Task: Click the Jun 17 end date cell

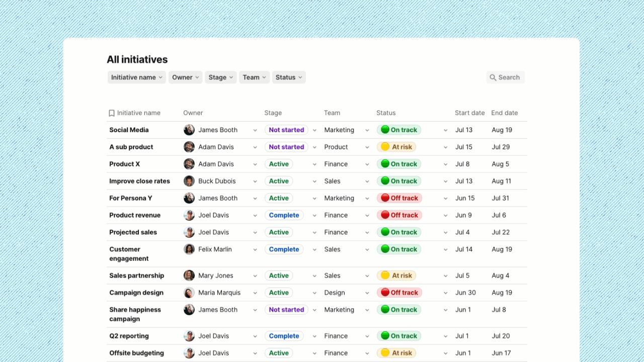Action: pos(501,353)
